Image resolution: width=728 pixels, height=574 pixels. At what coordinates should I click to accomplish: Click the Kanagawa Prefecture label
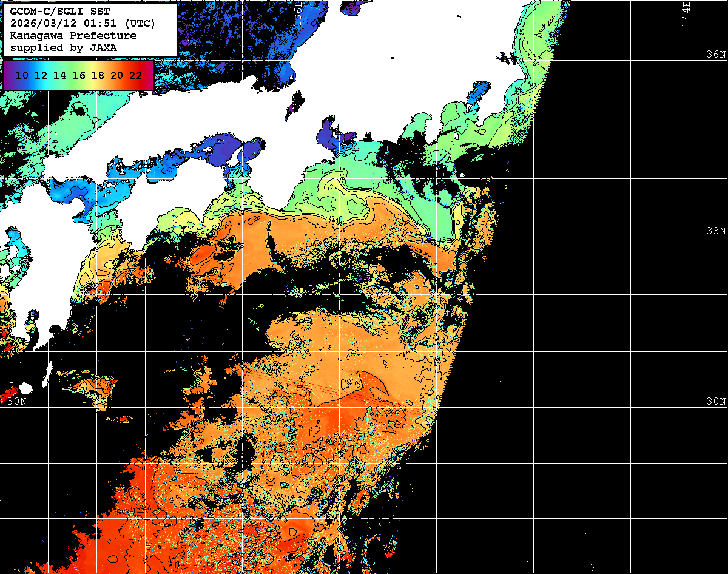point(73,36)
